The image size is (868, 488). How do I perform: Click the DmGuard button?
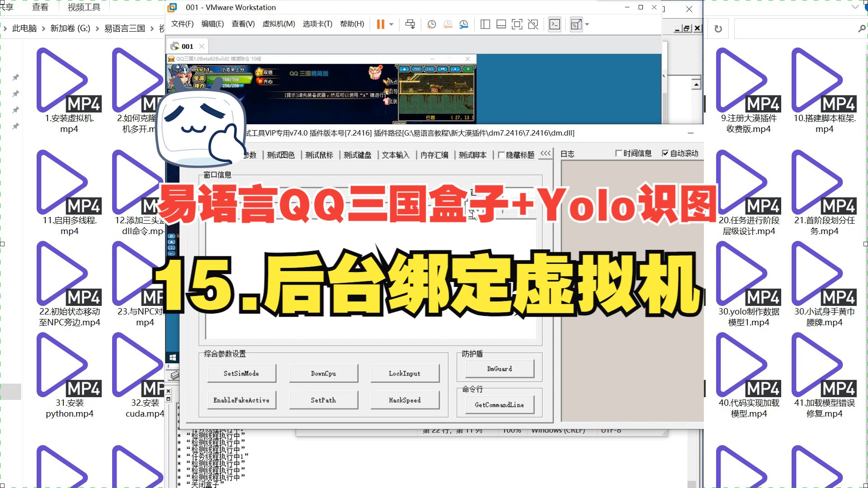pyautogui.click(x=500, y=369)
